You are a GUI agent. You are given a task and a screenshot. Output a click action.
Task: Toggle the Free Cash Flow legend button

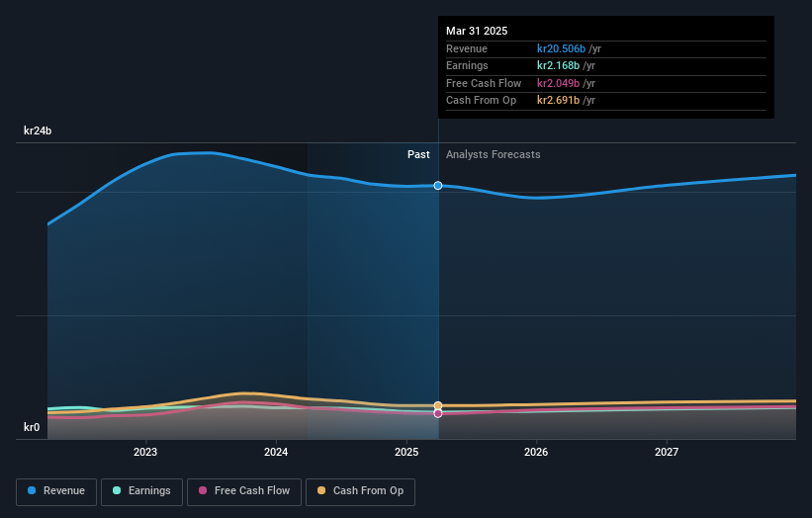tap(244, 491)
